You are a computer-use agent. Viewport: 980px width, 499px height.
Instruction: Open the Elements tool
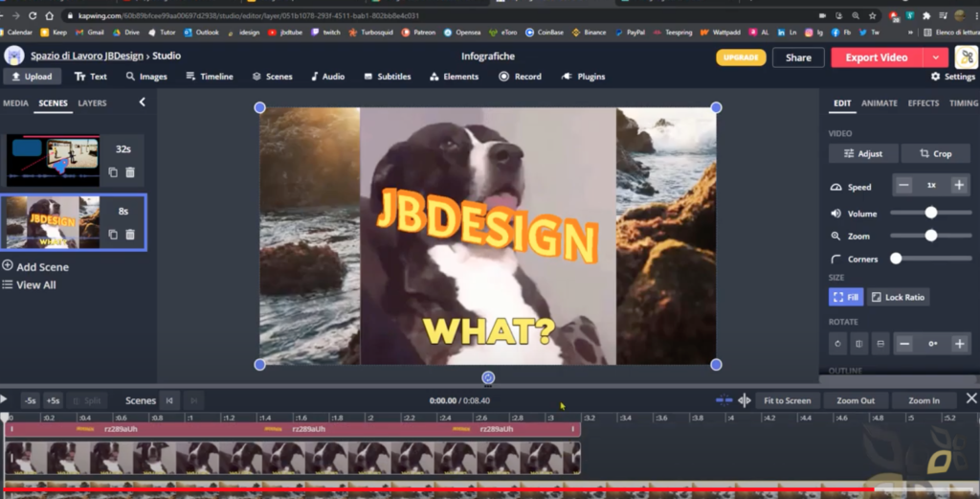point(454,77)
